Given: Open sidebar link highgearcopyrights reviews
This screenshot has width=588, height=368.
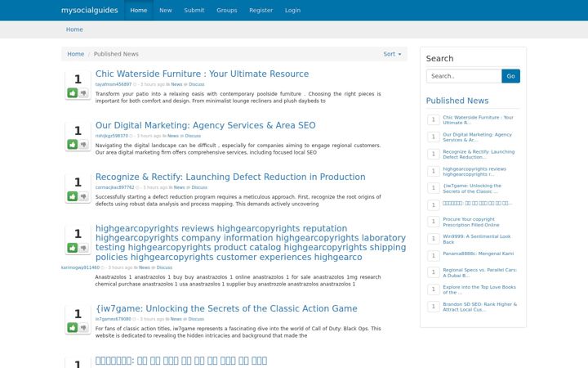Looking at the screenshot, I should point(474,172).
